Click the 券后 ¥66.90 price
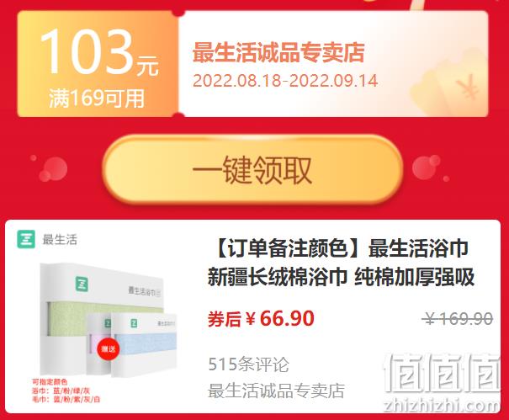Viewport: 509px width, 420px height. pos(261,319)
